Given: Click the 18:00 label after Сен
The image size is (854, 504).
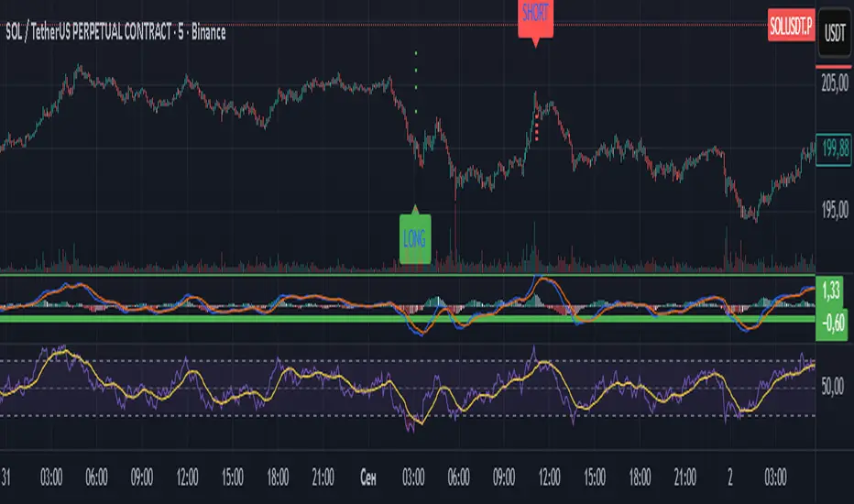Looking at the screenshot, I should [640, 477].
